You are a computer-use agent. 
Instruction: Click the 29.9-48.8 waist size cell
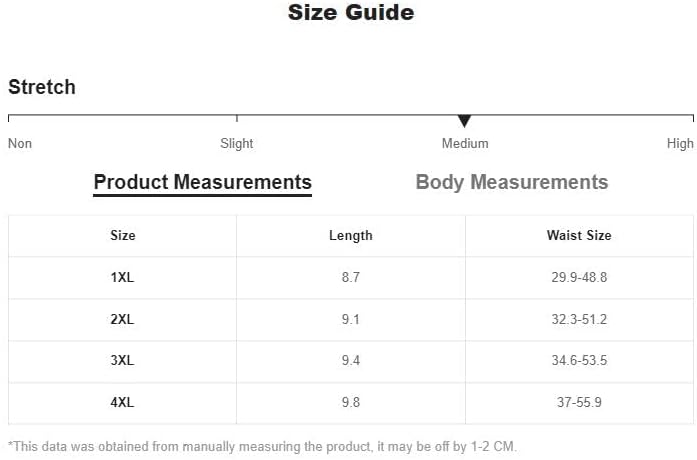[x=579, y=277]
